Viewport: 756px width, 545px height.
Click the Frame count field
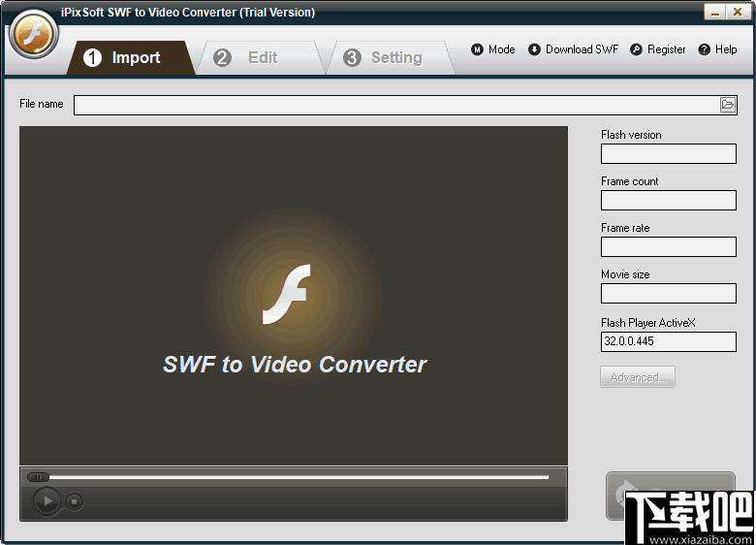coord(668,200)
